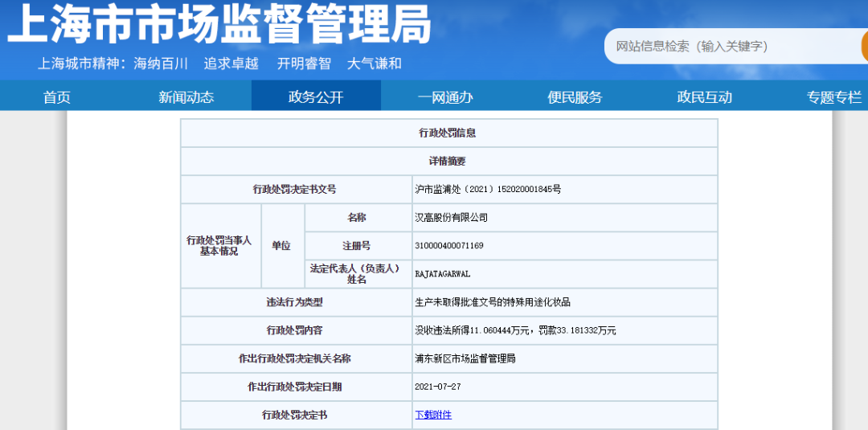Screen dimensions: 868x430
Task: Click the 法定代表人（负责人）姓名 label
Action: (x=358, y=274)
